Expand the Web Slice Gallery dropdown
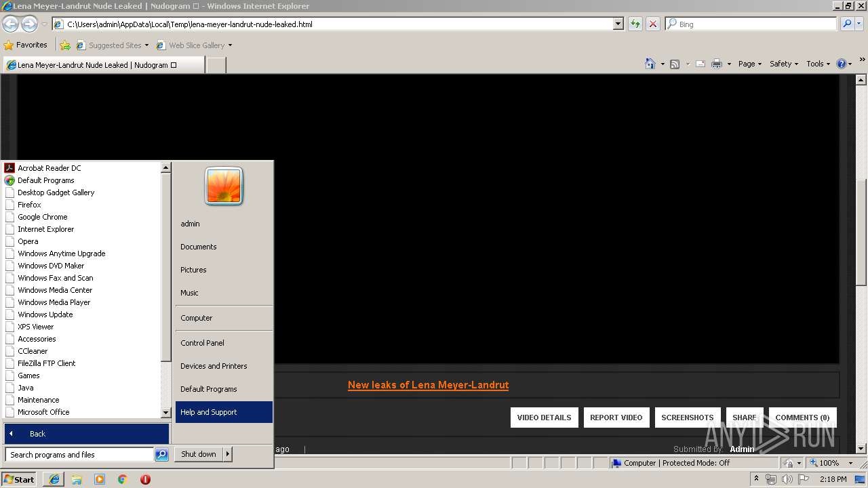The height and width of the screenshot is (488, 868). tap(230, 45)
